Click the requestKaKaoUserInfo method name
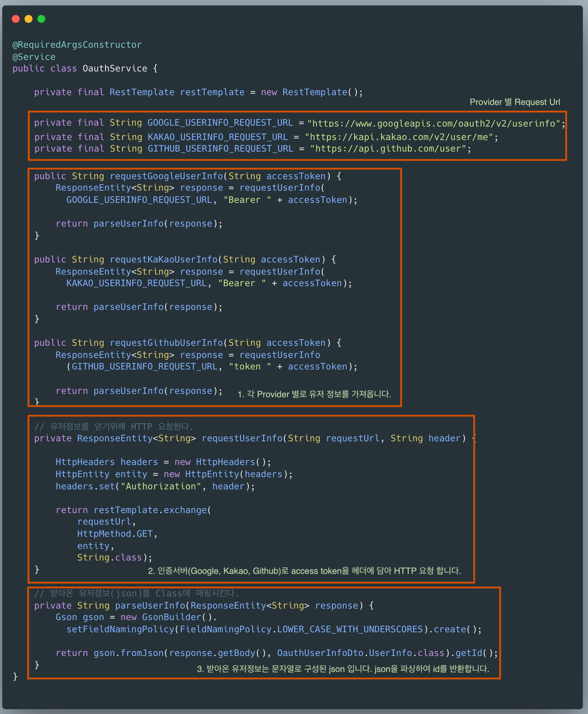This screenshot has width=588, height=714. click(x=164, y=260)
